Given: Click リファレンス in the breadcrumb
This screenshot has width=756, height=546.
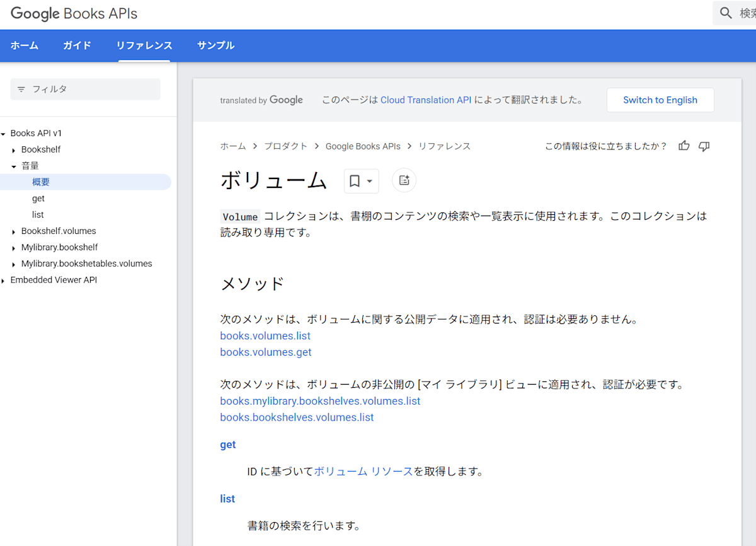Looking at the screenshot, I should coord(444,146).
